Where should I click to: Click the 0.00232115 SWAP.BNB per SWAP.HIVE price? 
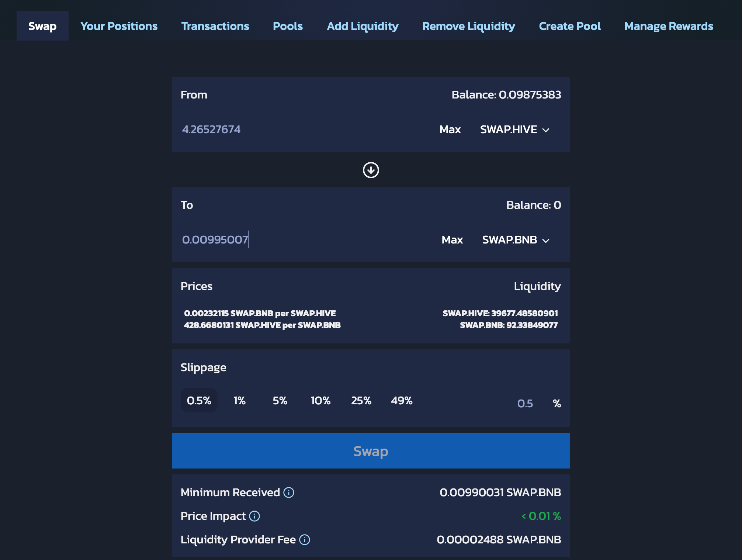(x=260, y=313)
